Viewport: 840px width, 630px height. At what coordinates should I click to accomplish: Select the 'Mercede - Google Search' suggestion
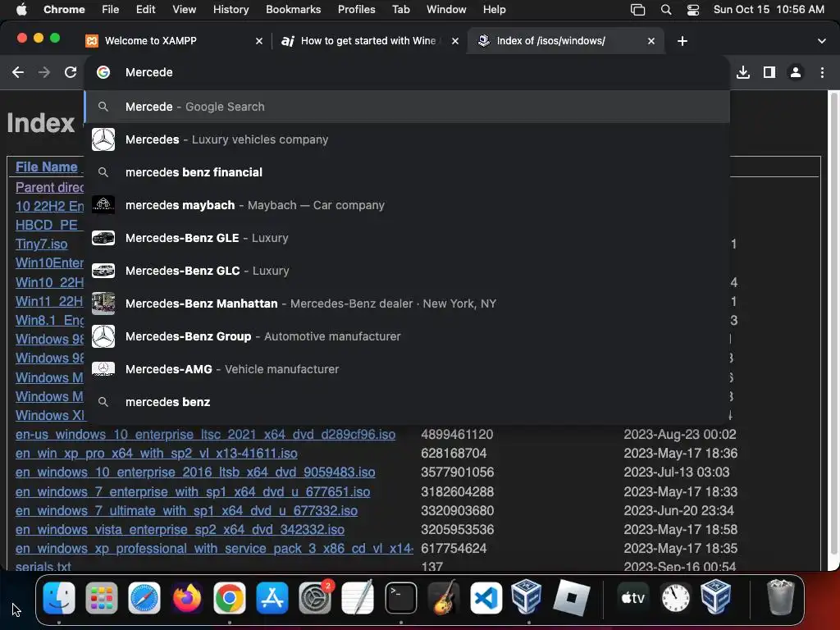point(407,107)
